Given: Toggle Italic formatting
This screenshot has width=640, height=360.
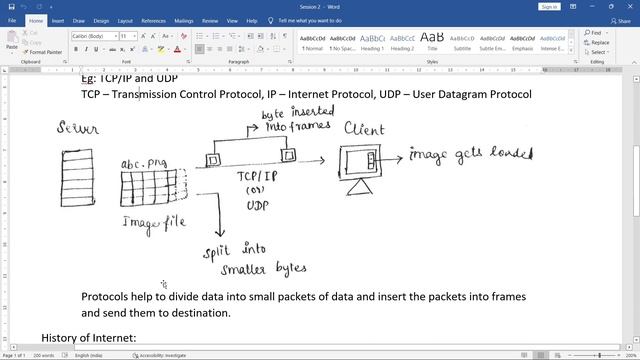Looking at the screenshot, I should pos(86,49).
